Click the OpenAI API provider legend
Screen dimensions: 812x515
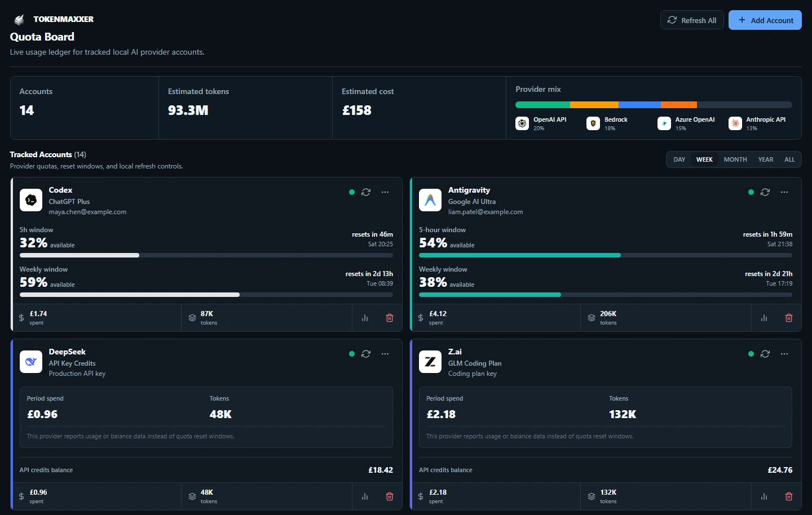pos(541,123)
